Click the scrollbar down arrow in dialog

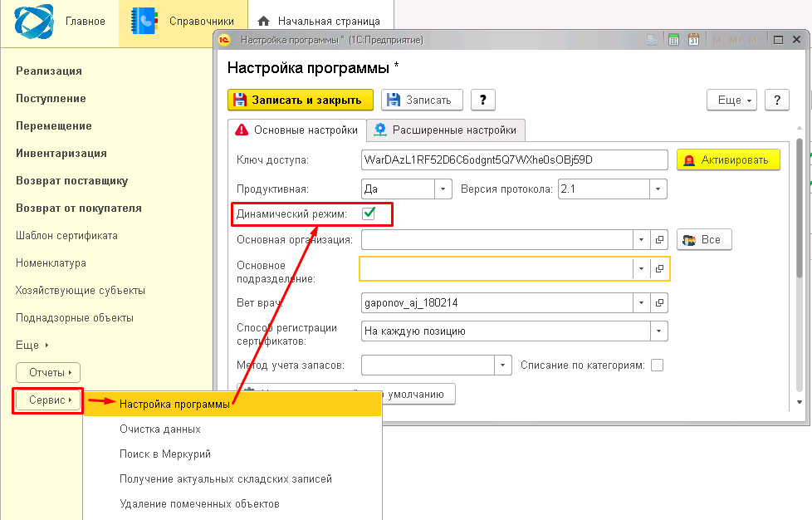pos(800,402)
